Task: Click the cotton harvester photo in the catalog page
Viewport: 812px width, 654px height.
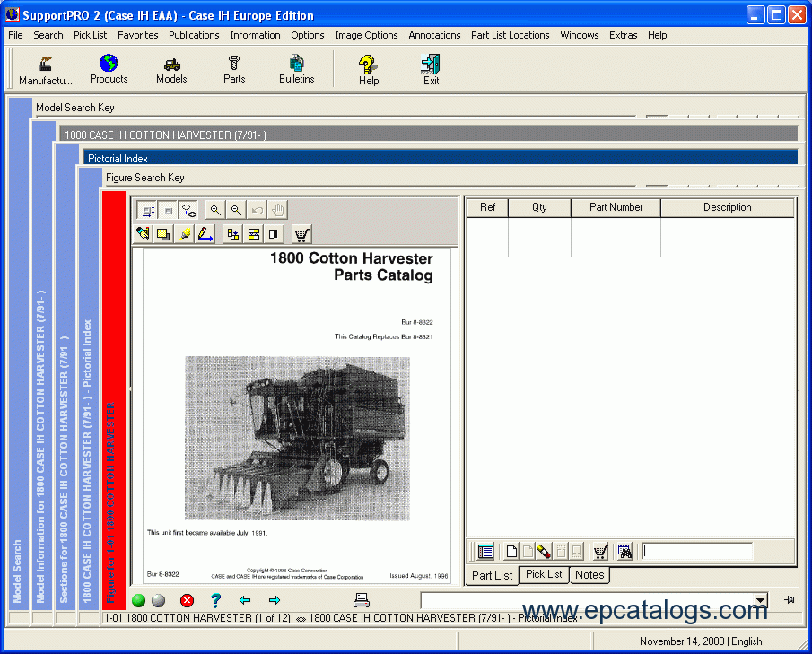Action: 297,438
